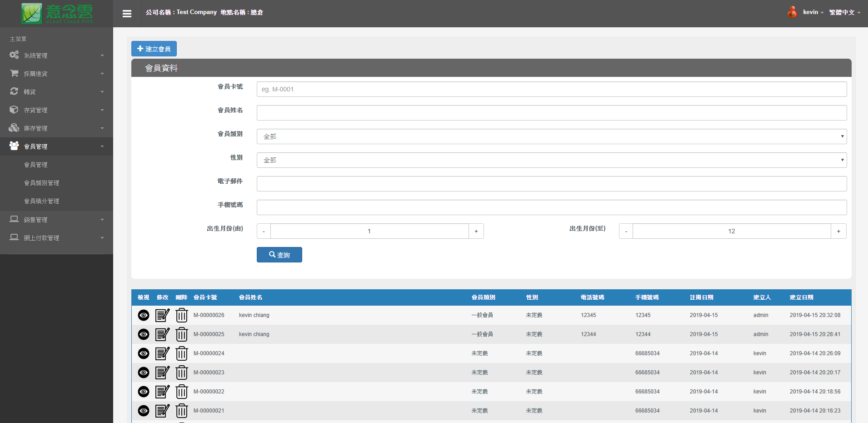Delete member M-00000024 with trash icon
Screen dimensions: 868x423
182,353
